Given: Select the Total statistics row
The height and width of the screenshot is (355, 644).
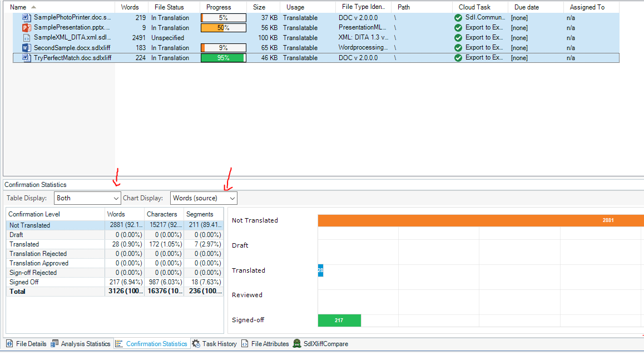Looking at the screenshot, I should [x=115, y=292].
